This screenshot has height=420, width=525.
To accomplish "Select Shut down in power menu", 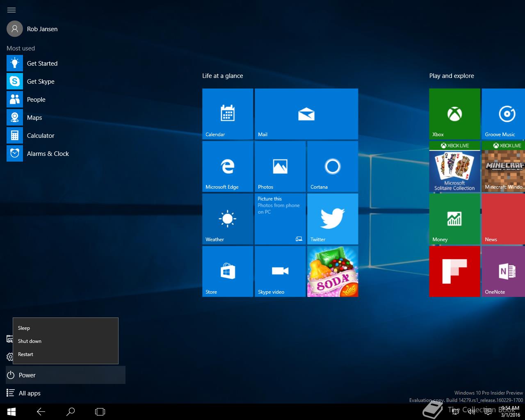I will 66,341.
